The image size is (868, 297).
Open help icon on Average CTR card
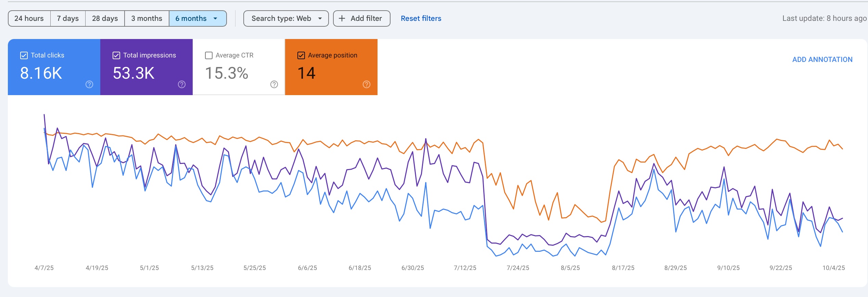pyautogui.click(x=274, y=85)
